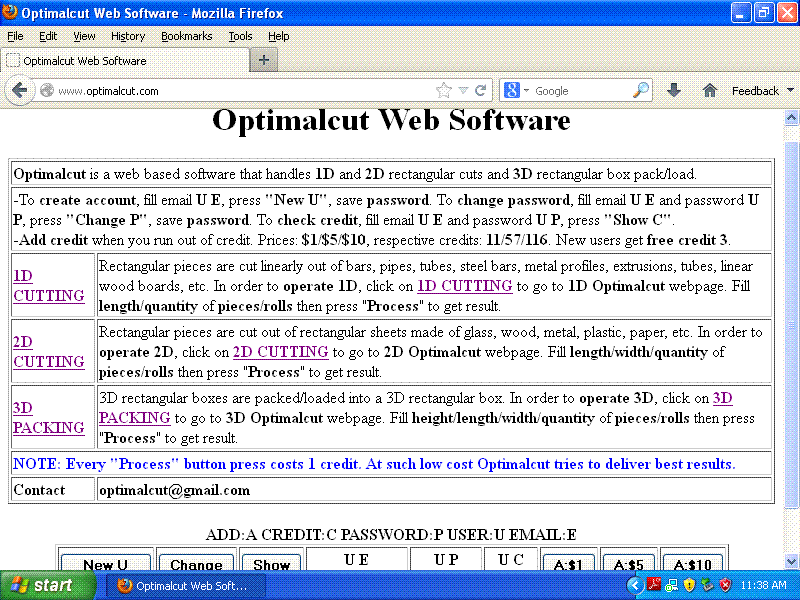Screen dimensions: 800x600
Task: Click the U P column header
Action: tap(446, 560)
